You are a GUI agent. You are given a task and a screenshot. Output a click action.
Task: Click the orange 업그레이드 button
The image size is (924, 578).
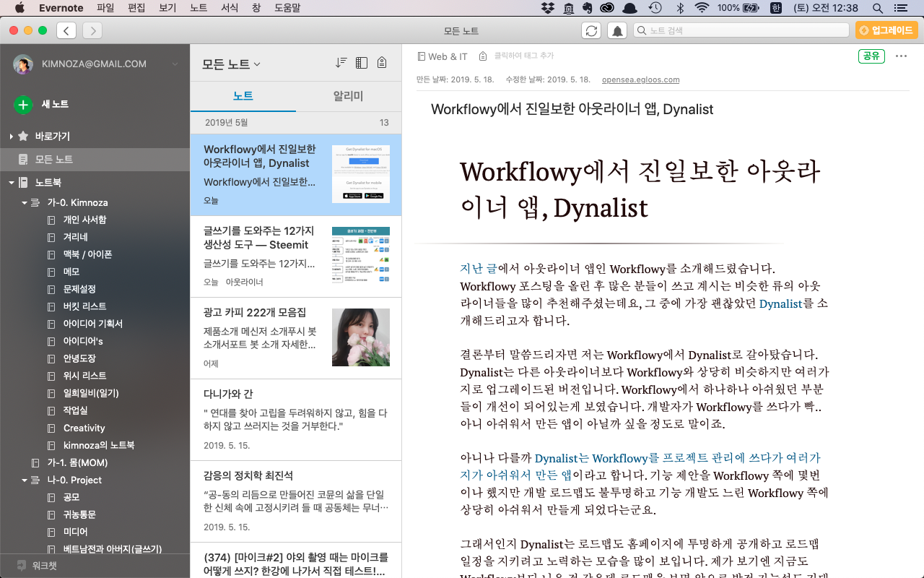tap(886, 30)
